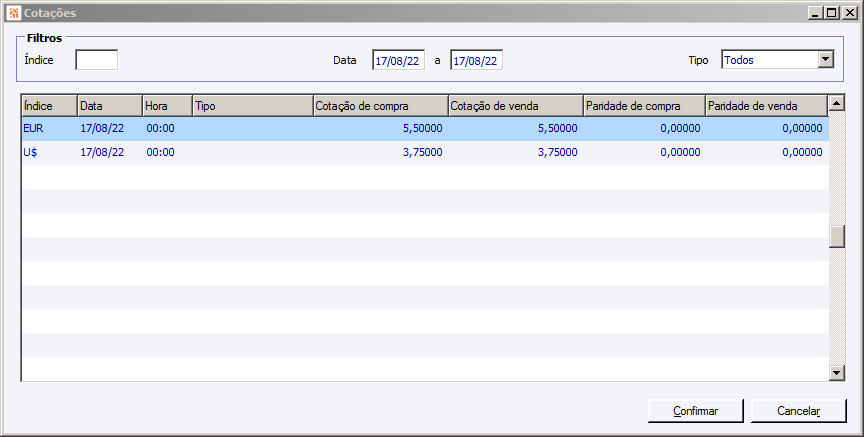Maximize the Cotações window
The image size is (864, 437).
[x=832, y=13]
